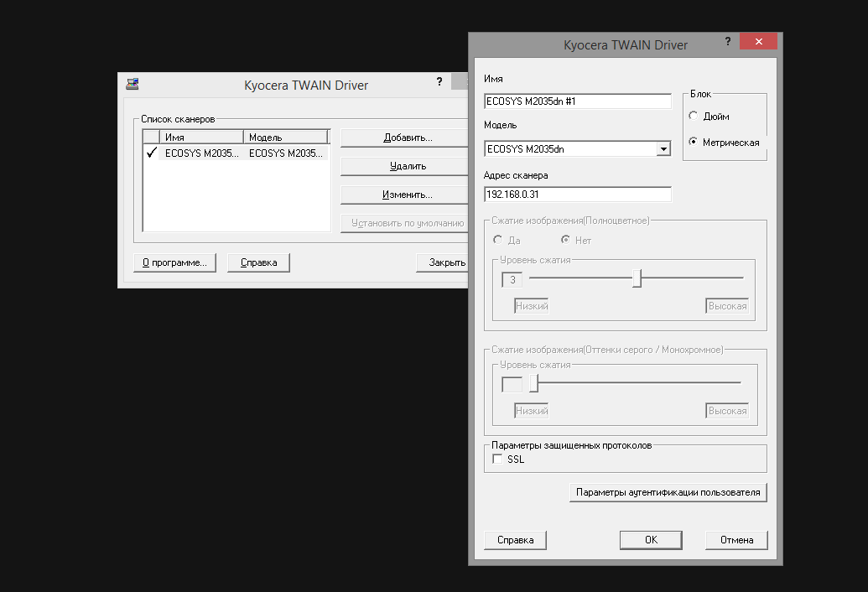Click Справка in the settings dialog
The image size is (868, 592).
516,540
